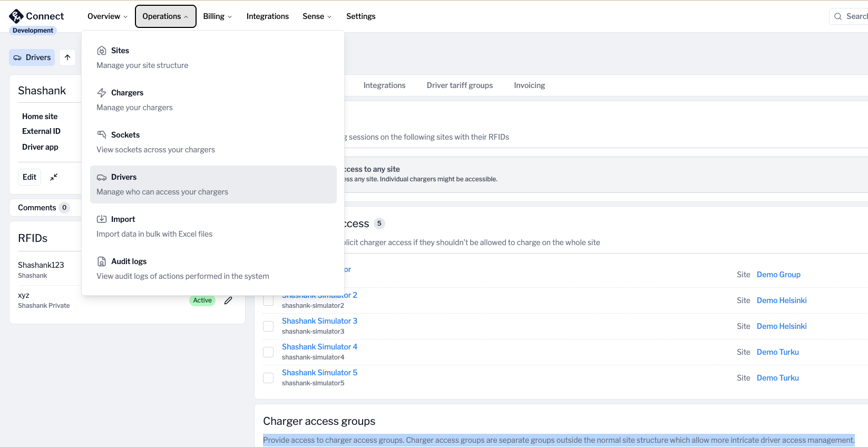Screen dimensions: 868x447
Task: Click the up arrow button beside Drivers
Action: [x=67, y=57]
